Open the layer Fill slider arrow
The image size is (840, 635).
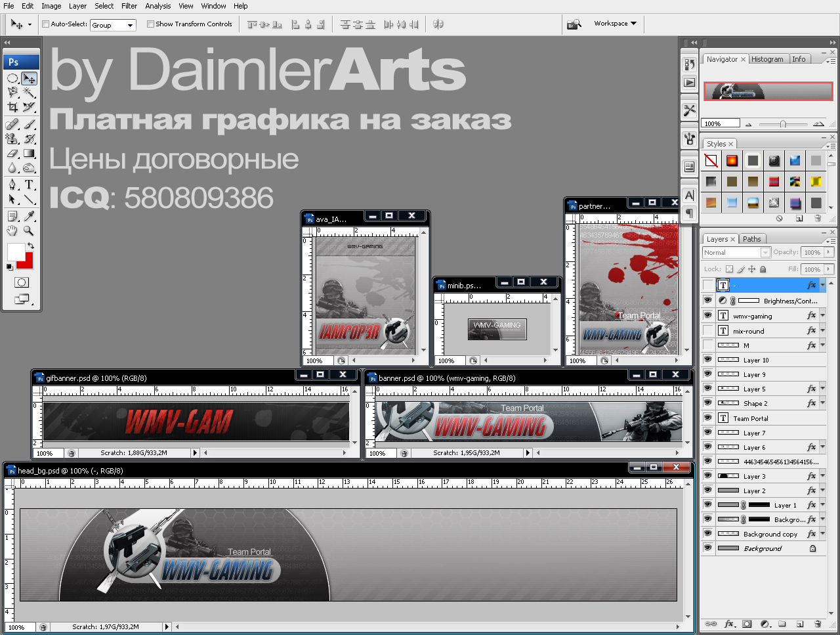pos(829,269)
